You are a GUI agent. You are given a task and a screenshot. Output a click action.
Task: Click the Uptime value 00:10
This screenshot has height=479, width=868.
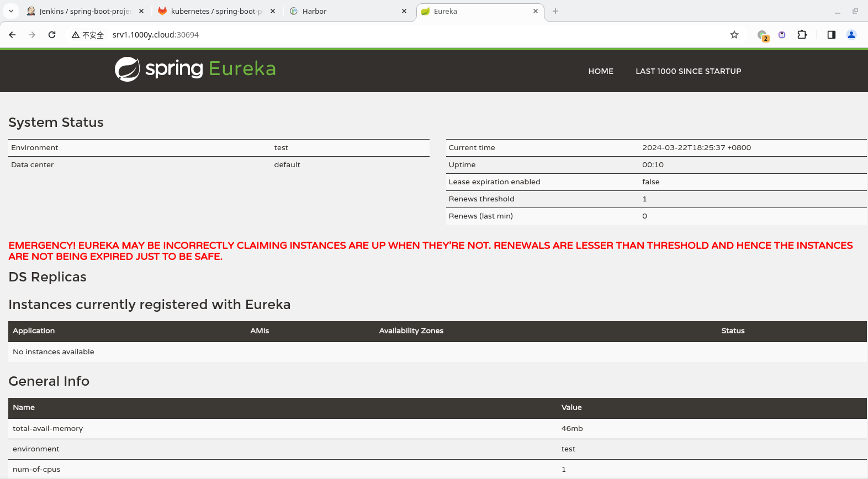pos(653,164)
